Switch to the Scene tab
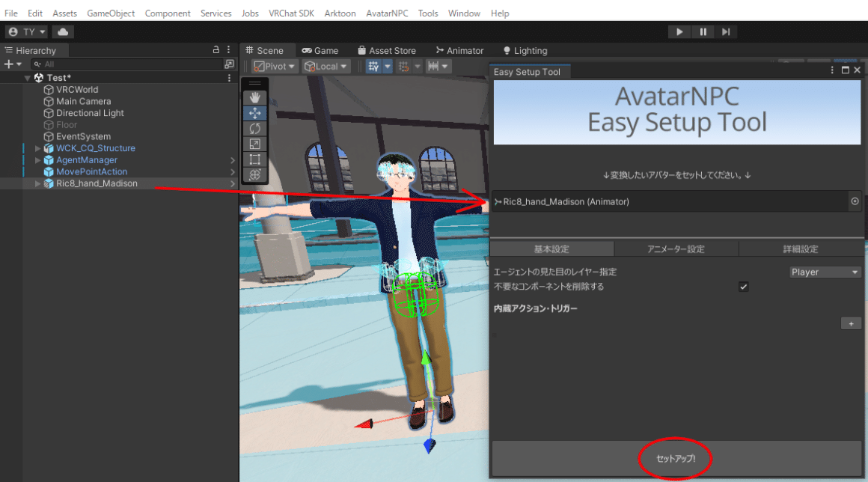 (265, 50)
